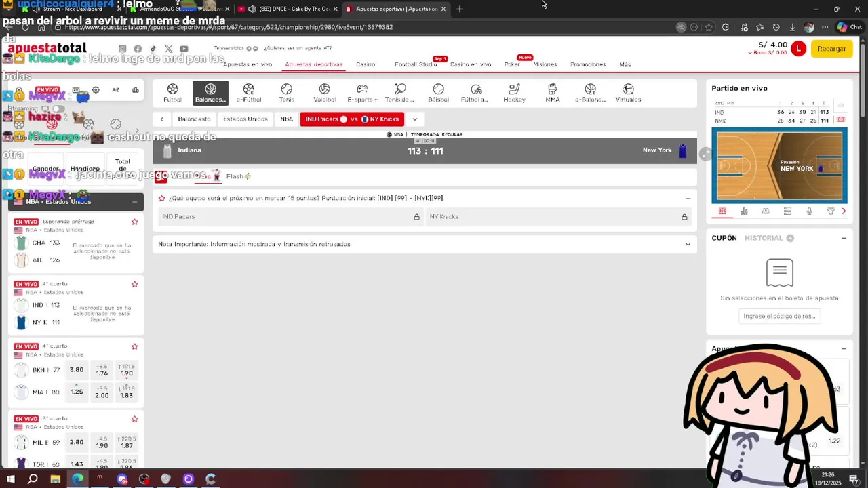
Task: Select the Flash market tab
Action: (239, 176)
